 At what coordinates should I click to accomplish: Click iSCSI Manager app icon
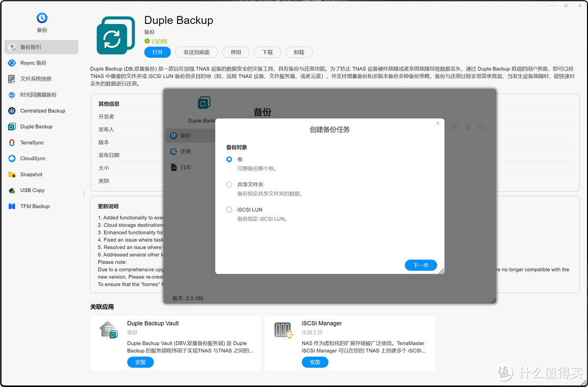pos(283,330)
